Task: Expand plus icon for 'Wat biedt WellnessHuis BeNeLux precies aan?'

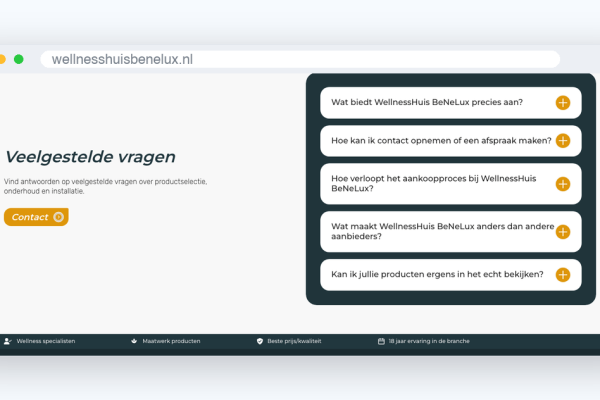Action: (562, 103)
